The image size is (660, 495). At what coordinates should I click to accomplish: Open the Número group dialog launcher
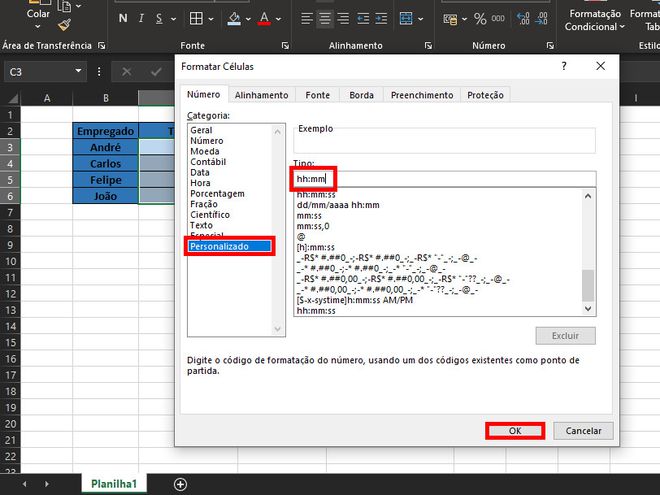[550, 45]
